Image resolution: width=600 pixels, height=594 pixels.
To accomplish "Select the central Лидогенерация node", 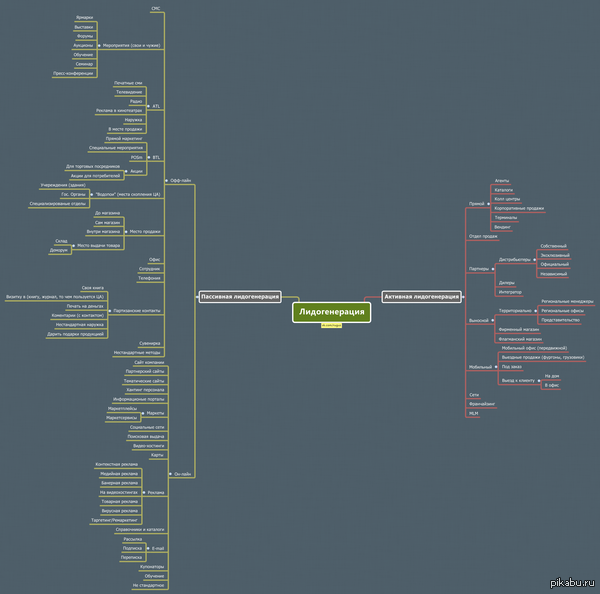I will click(x=332, y=313).
